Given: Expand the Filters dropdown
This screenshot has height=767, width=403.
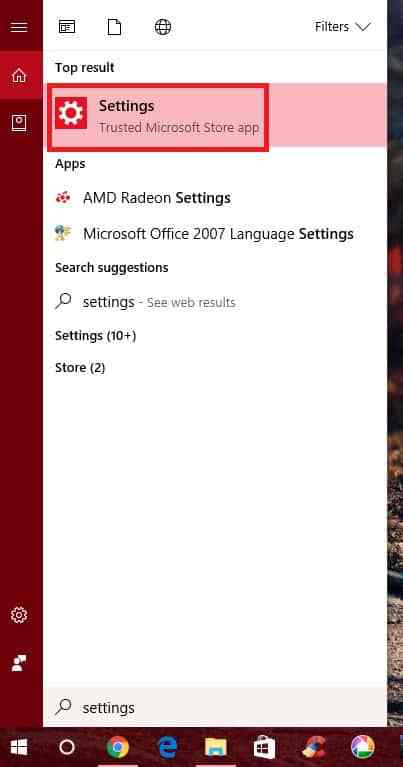Looking at the screenshot, I should coord(343,26).
